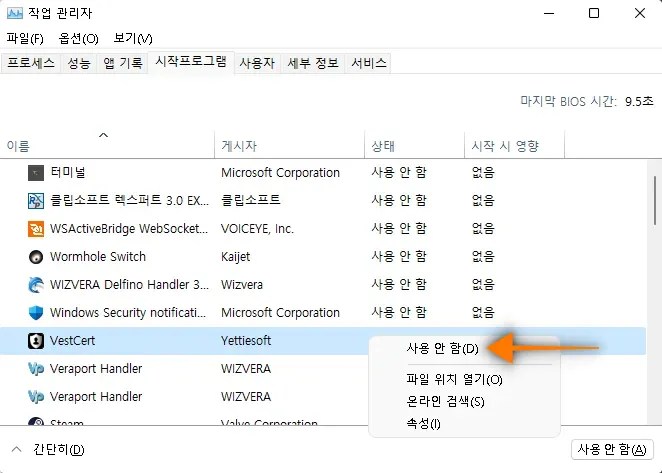Click 없음 impact in Wormhole Switch row

[483, 257]
